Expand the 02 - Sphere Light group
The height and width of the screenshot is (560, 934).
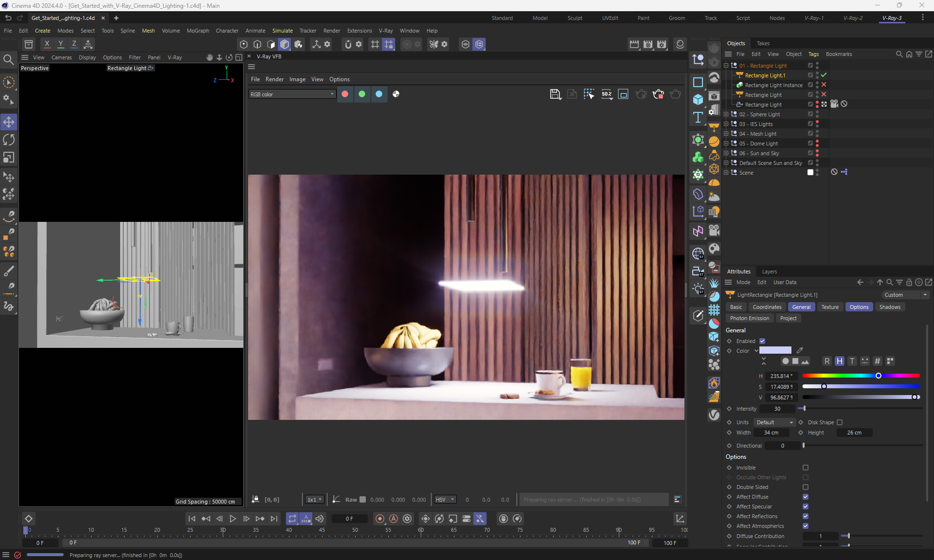726,114
